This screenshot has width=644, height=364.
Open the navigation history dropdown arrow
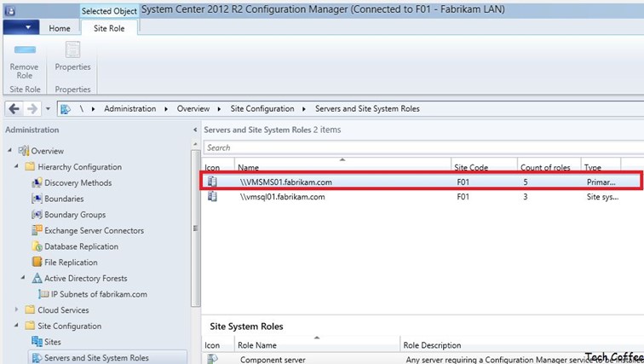click(x=48, y=109)
